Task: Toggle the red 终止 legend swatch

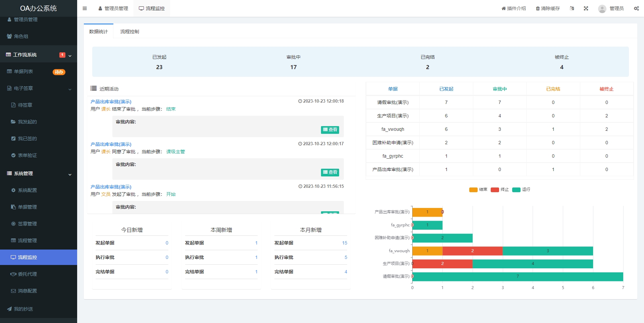Action: 495,190
